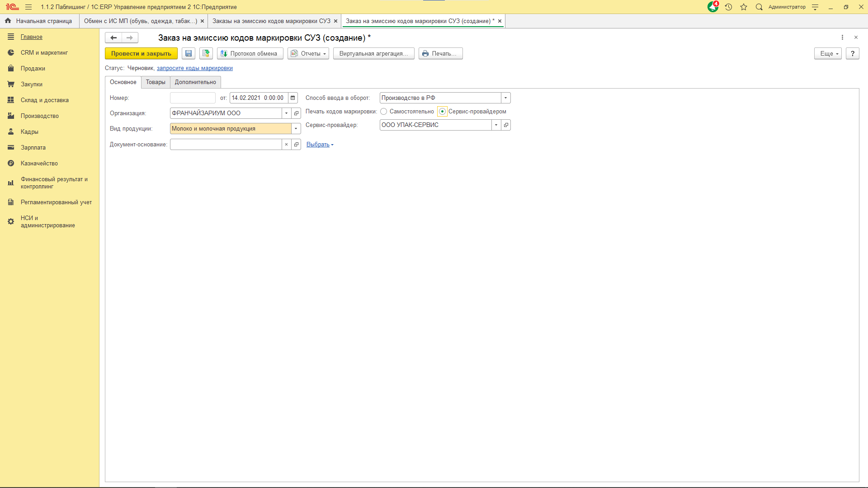Expand the Вид продукции dropdown
868x488 pixels.
pos(296,129)
